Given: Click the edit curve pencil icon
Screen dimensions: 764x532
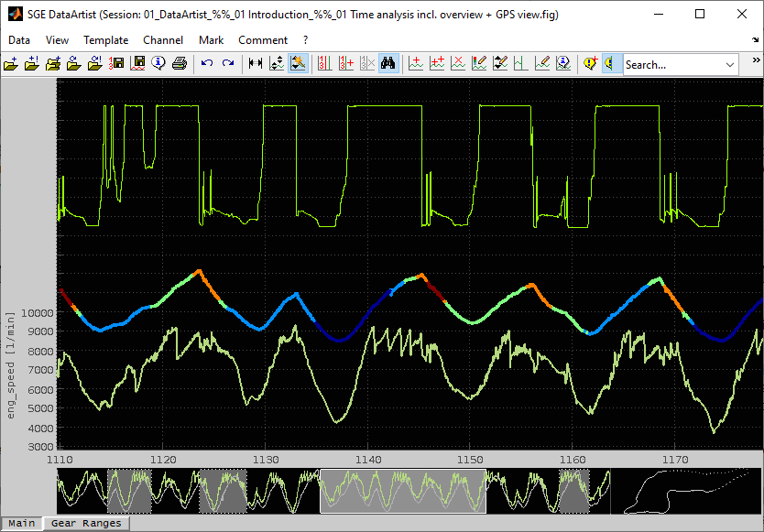Looking at the screenshot, I should pos(542,63).
